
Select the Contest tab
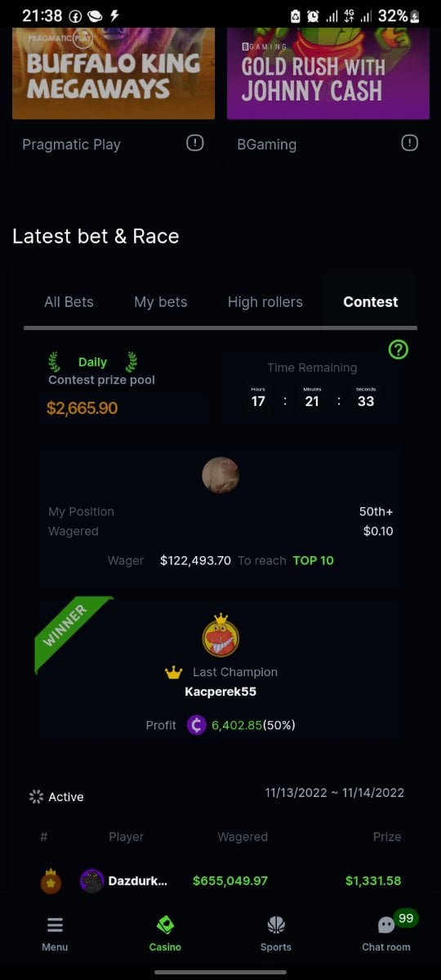[371, 302]
